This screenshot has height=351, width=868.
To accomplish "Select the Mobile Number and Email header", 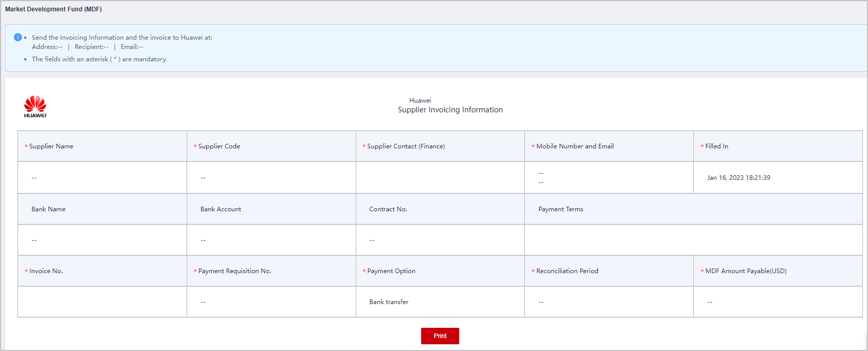I will (575, 146).
